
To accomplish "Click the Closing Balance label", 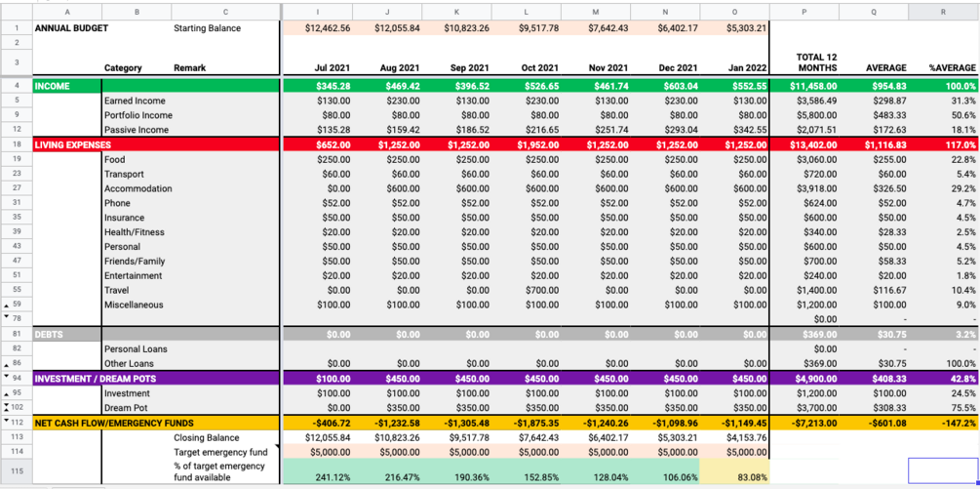I will pos(207,437).
